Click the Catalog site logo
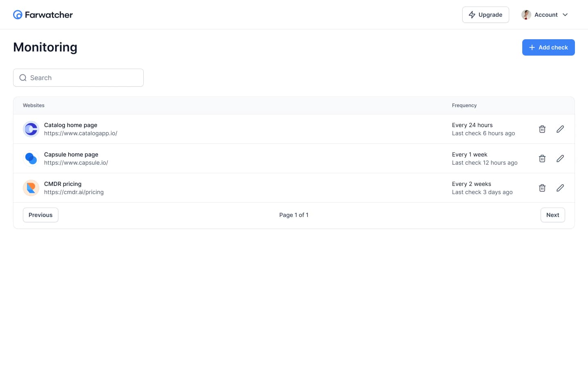Viewport: 588px width, 389px height. tap(31, 129)
